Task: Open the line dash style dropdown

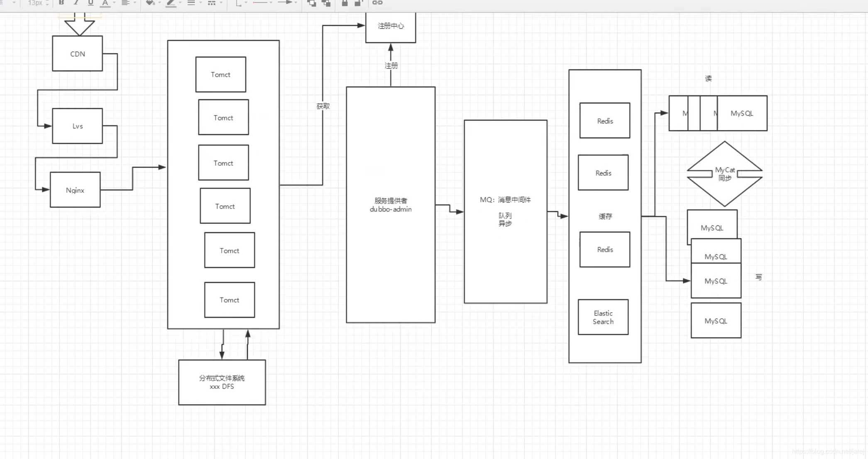Action: coord(212,2)
